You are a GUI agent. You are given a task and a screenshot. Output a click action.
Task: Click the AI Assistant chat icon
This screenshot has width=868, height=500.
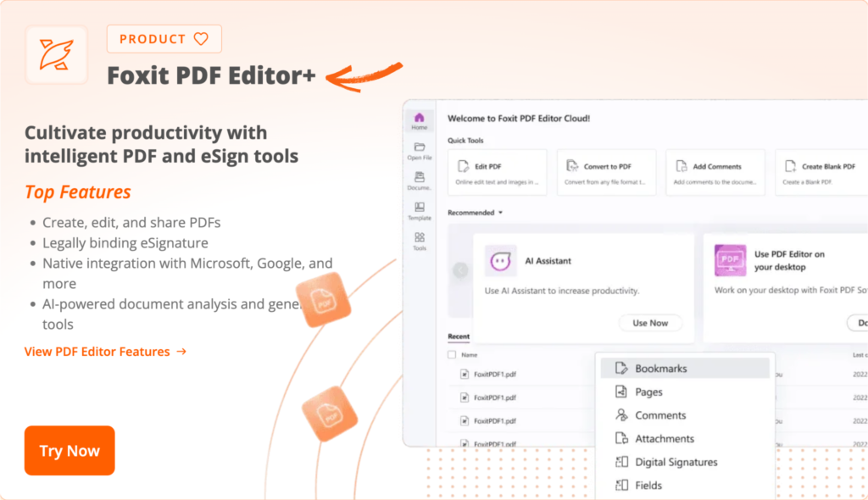(x=500, y=261)
